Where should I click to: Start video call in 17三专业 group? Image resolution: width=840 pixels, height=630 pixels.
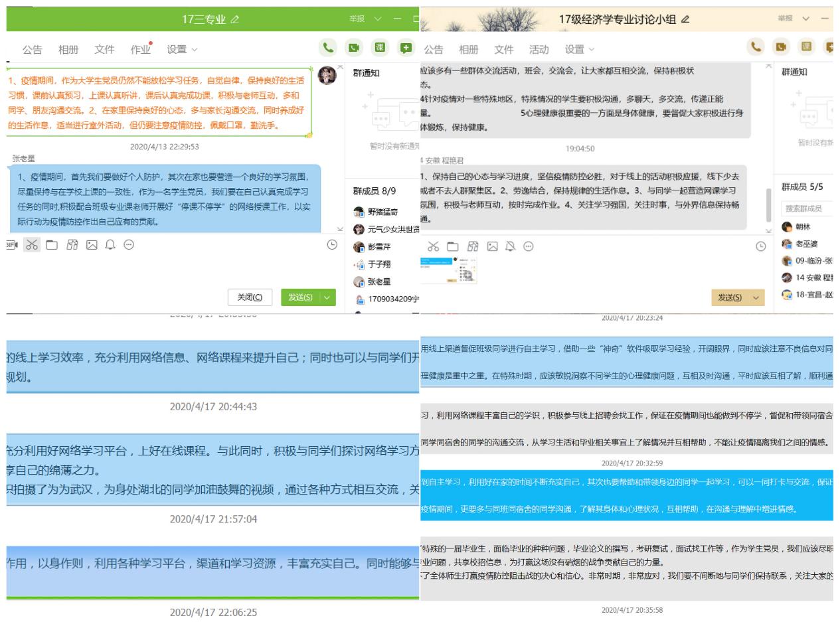click(x=353, y=48)
